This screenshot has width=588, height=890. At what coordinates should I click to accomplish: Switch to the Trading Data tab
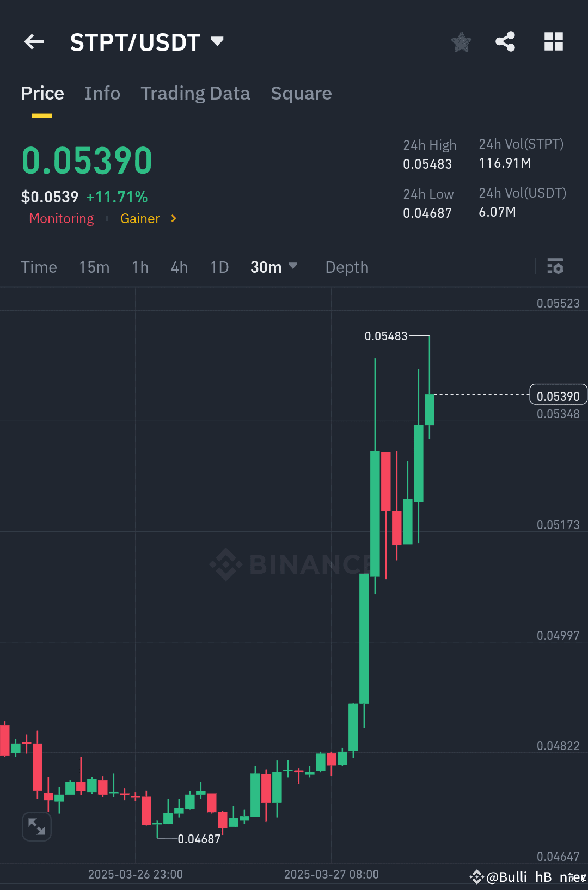[x=195, y=93]
